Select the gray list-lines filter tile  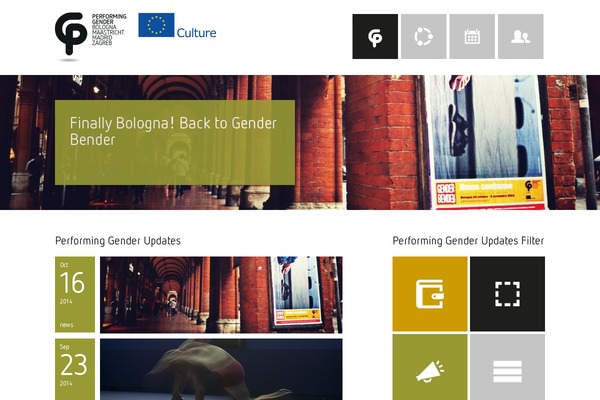pos(507,367)
